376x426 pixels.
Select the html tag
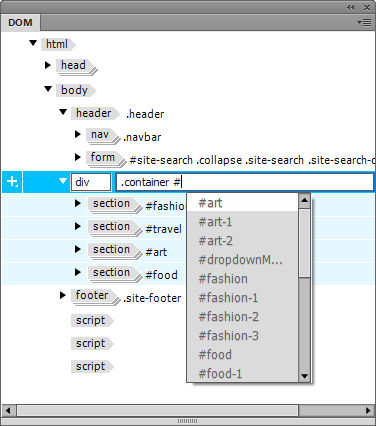tap(57, 44)
